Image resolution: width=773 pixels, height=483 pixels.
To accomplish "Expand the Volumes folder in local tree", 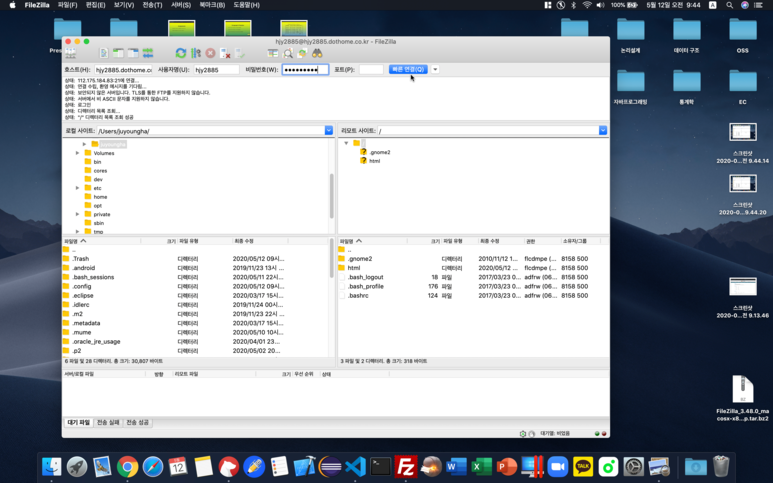I will point(77,153).
